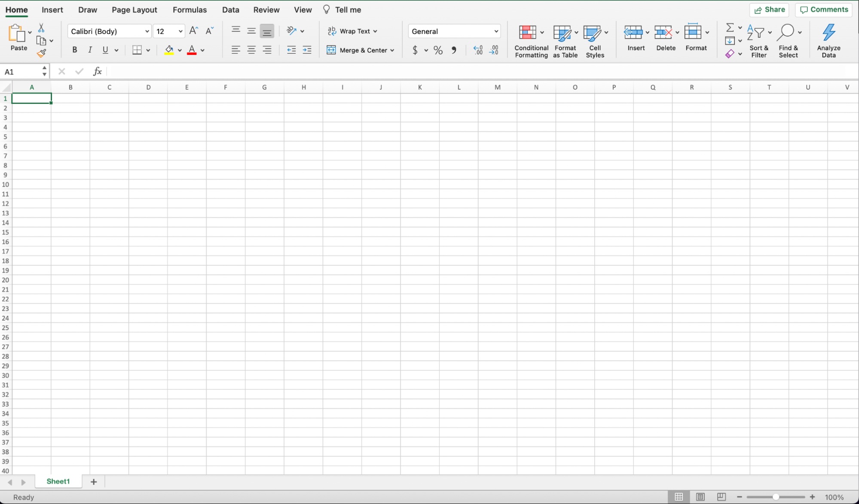This screenshot has width=859, height=504.
Task: Increase font size with larger A icon
Action: click(x=194, y=31)
